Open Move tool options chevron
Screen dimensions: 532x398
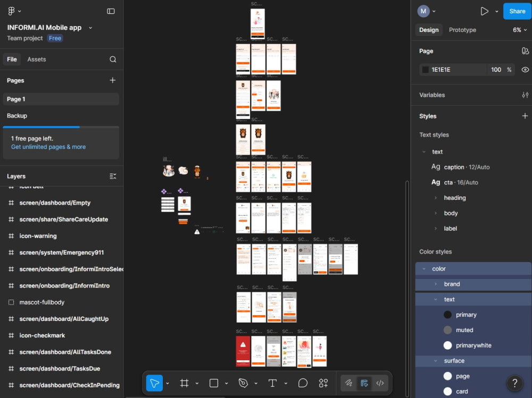[x=168, y=383]
